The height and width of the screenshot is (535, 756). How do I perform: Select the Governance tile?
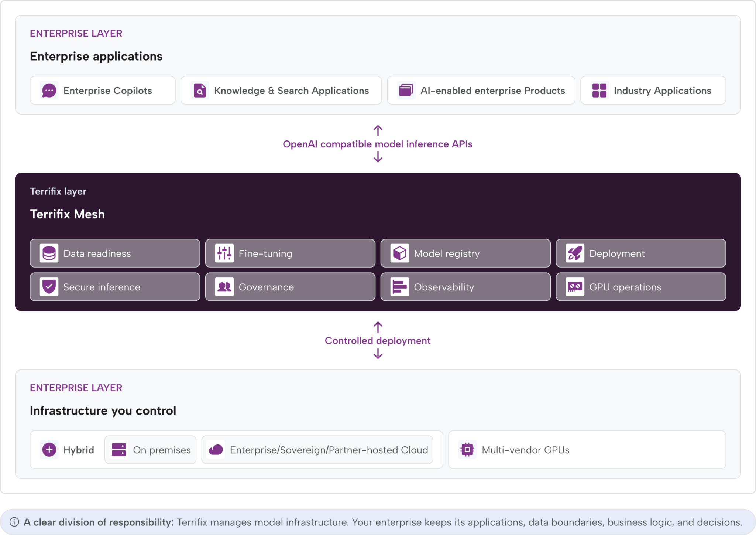click(290, 287)
